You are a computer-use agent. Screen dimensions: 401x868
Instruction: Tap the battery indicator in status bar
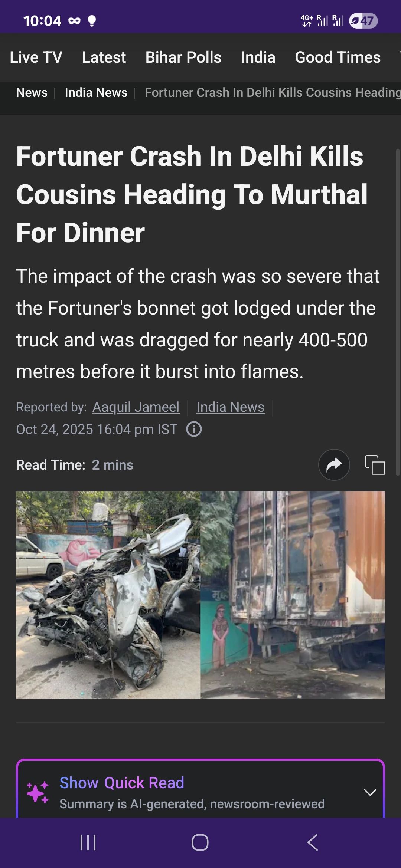tap(363, 21)
